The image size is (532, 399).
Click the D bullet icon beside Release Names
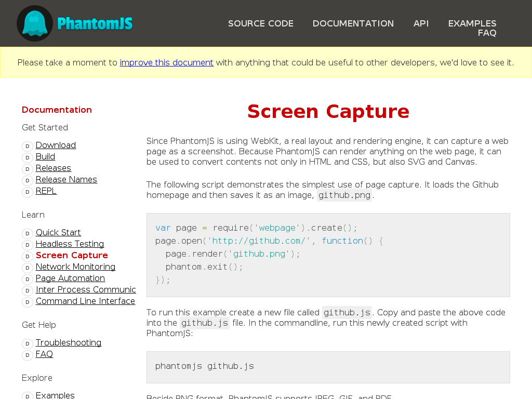pyautogui.click(x=28, y=180)
